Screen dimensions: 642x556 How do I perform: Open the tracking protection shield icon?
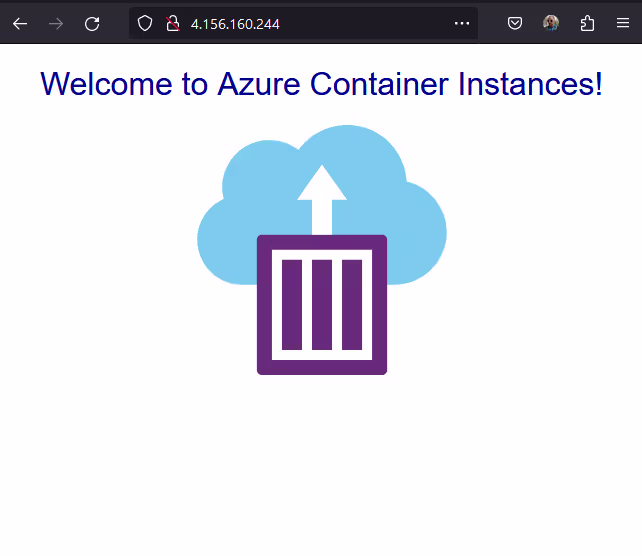(x=145, y=24)
